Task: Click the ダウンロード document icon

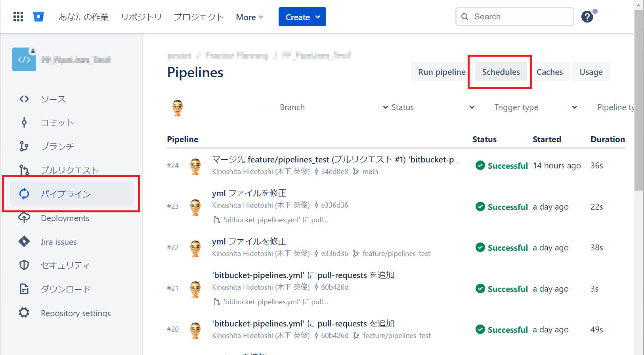Action: 24,289
